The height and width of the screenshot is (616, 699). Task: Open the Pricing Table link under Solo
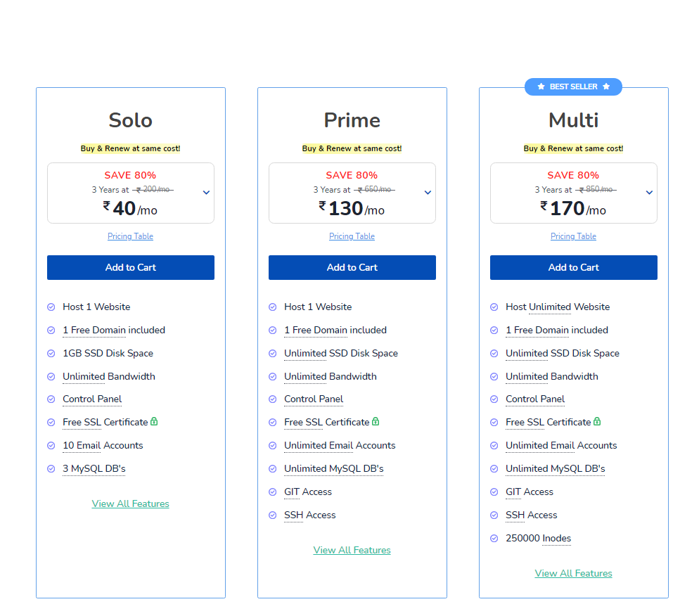130,236
